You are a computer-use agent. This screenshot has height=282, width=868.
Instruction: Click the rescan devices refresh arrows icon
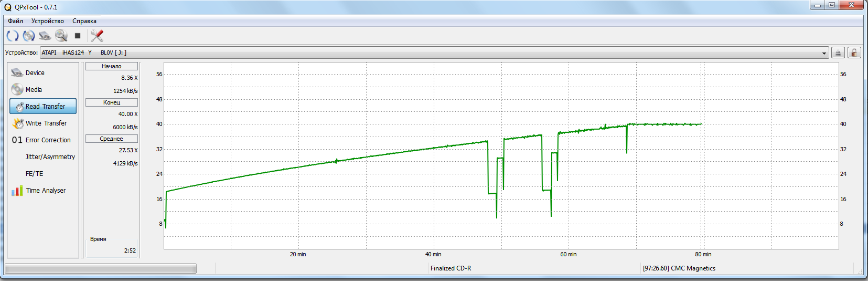[x=13, y=36]
